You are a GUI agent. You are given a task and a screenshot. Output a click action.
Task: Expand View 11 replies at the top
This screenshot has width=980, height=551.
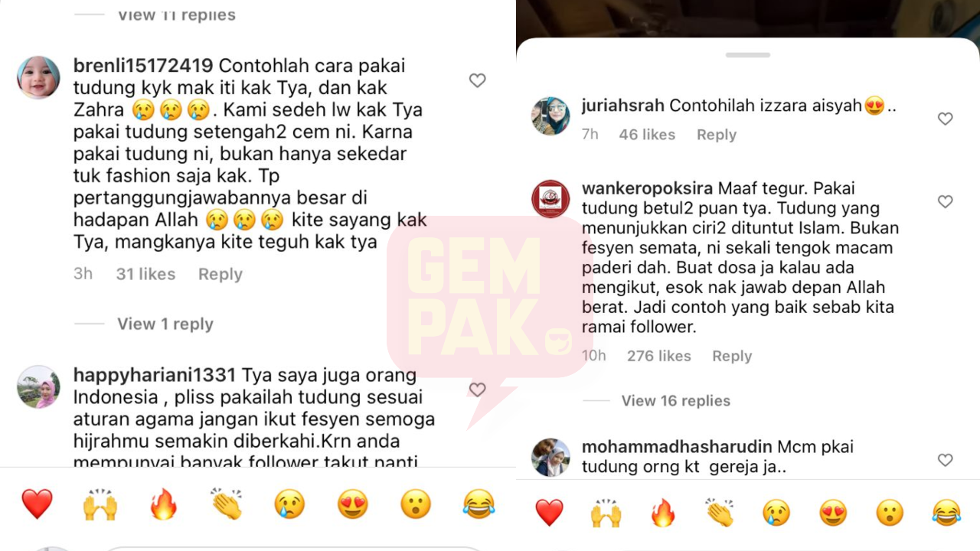177,15
